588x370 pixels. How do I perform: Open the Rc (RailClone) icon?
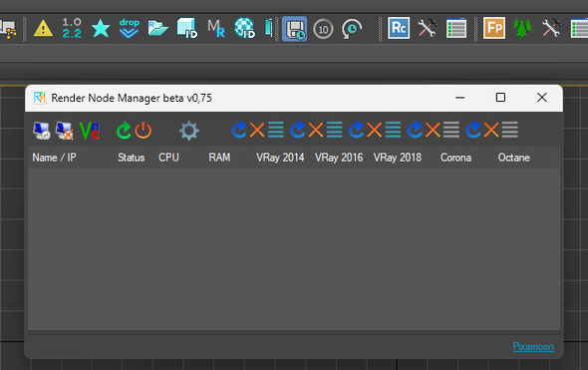click(399, 28)
